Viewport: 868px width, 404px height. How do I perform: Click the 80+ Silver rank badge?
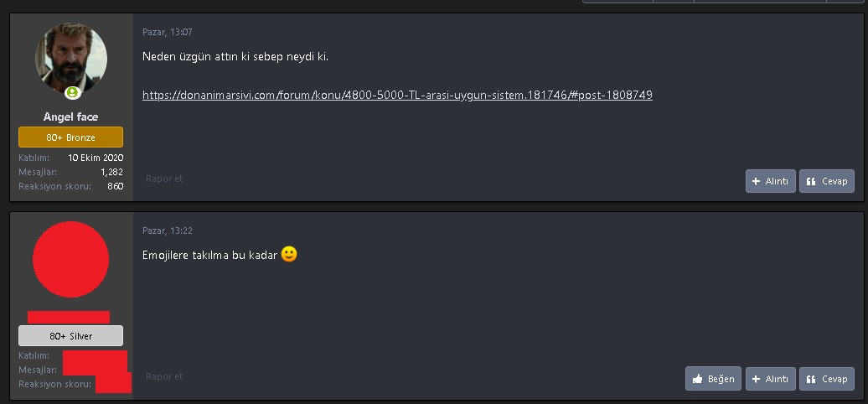point(71,336)
